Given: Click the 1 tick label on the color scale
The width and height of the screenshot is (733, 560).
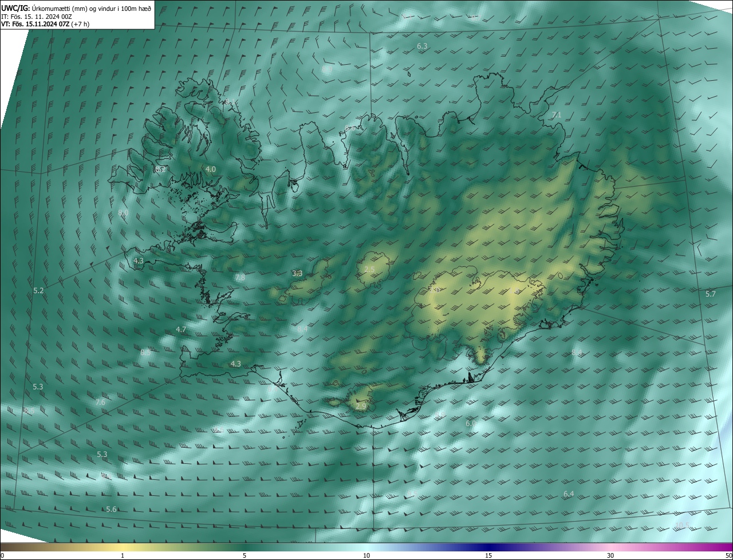Looking at the screenshot, I should pyautogui.click(x=123, y=555).
